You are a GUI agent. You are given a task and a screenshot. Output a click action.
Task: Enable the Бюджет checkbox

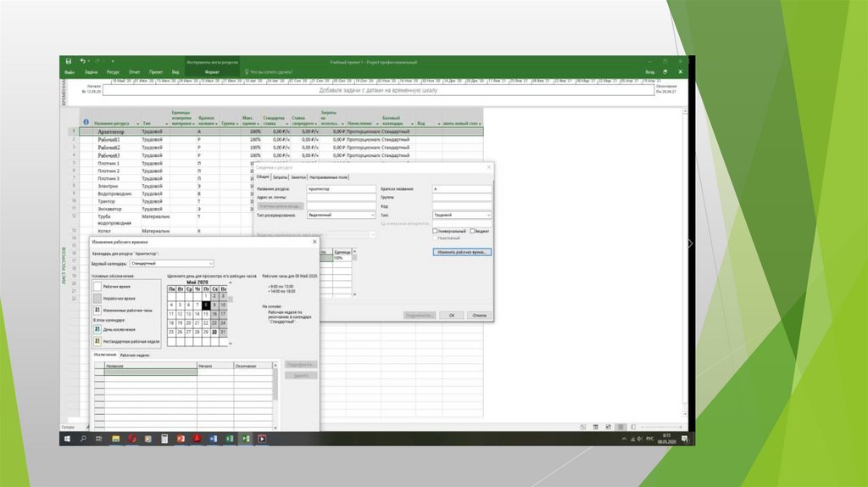[472, 231]
